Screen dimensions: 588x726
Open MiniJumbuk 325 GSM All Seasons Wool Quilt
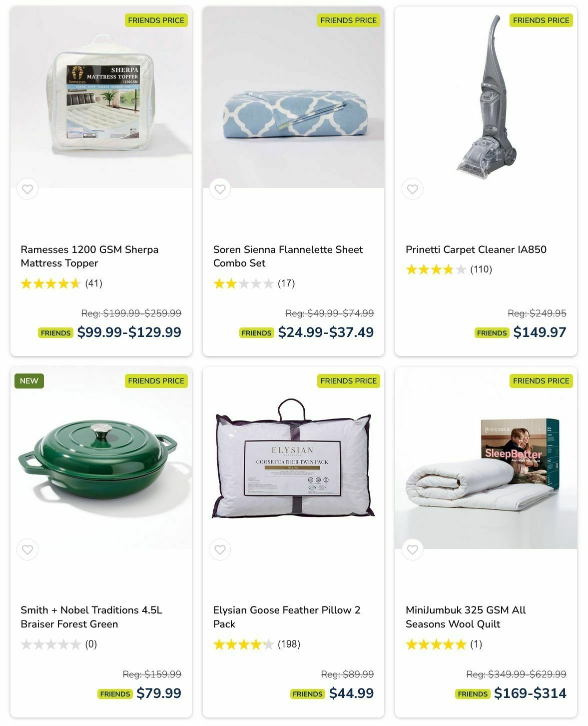pos(466,617)
